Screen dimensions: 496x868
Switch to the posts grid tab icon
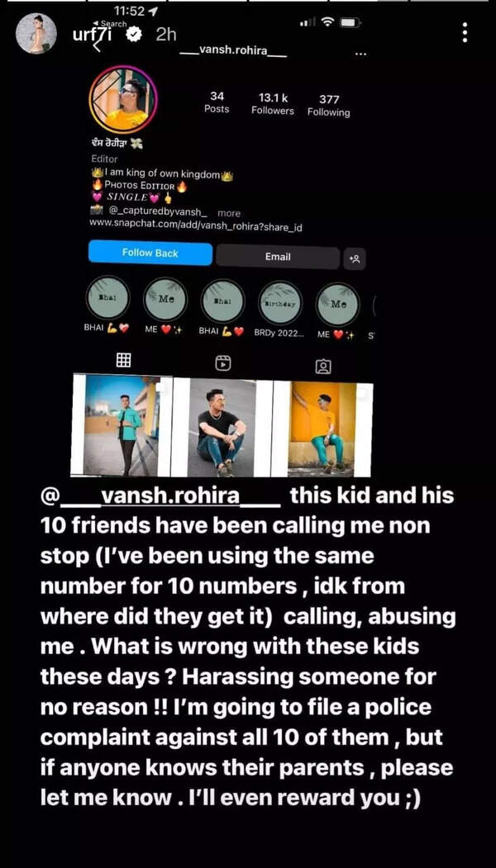(x=123, y=360)
